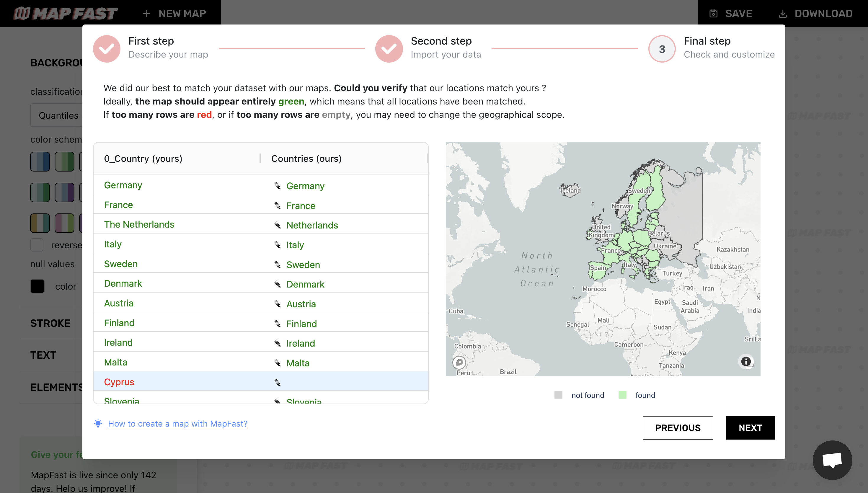The width and height of the screenshot is (868, 493).
Task: Click the How to create a map link
Action: tap(178, 423)
